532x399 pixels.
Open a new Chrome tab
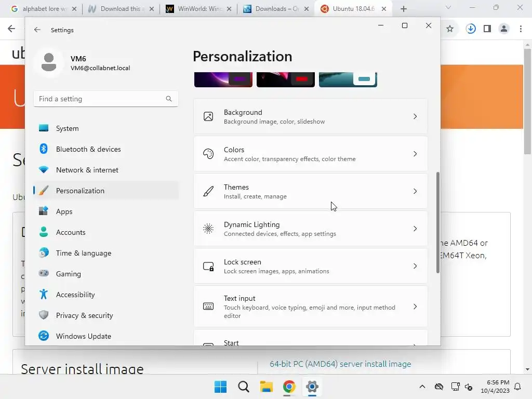click(x=403, y=9)
